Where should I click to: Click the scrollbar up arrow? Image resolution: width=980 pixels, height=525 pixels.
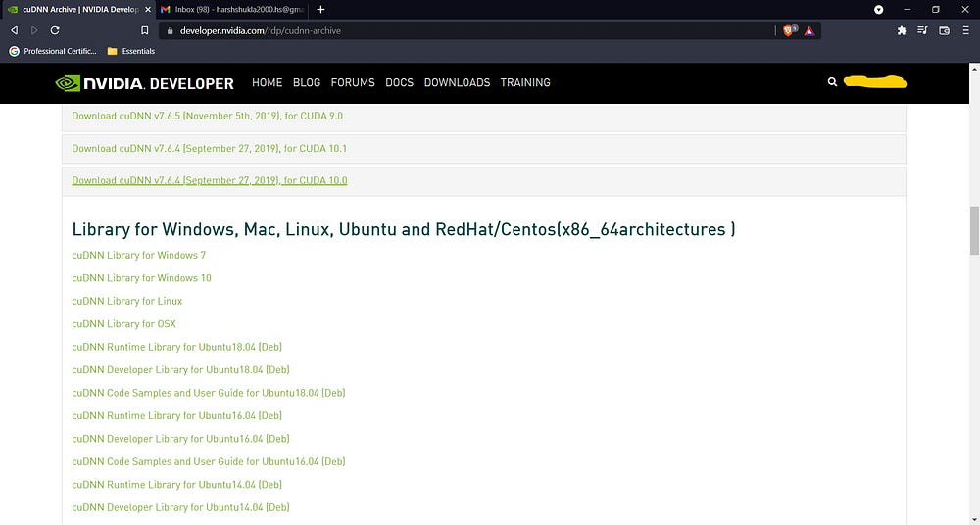point(974,68)
